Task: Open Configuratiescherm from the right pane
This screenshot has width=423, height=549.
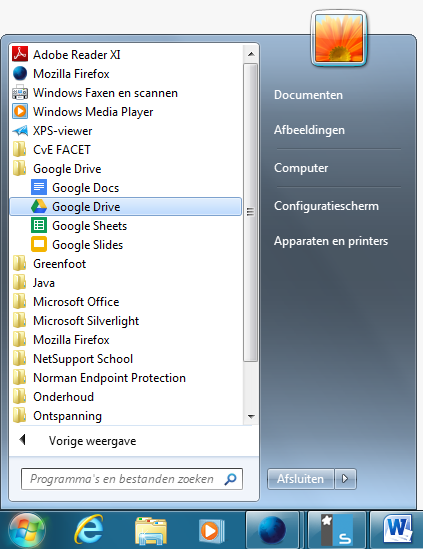Action: [326, 206]
